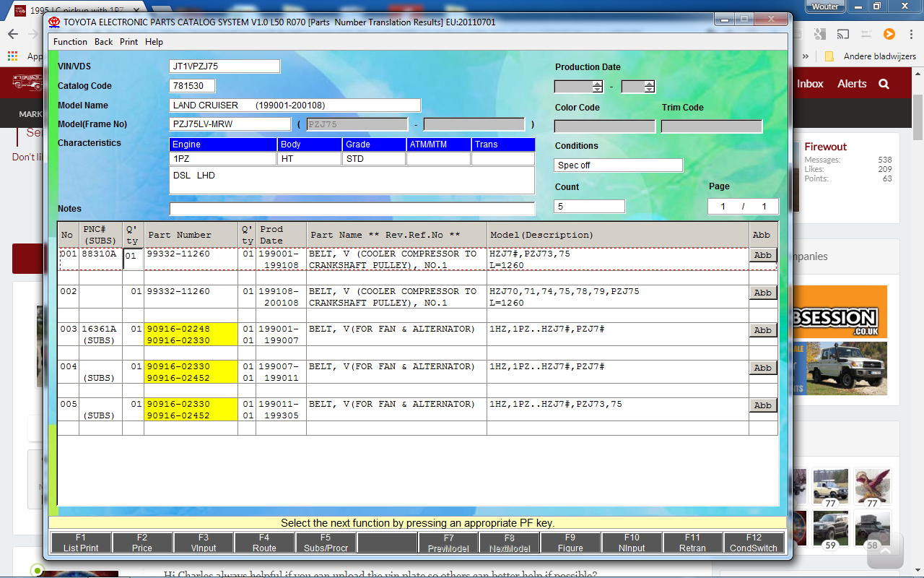Click the Conditions field showing Spec off

click(618, 165)
